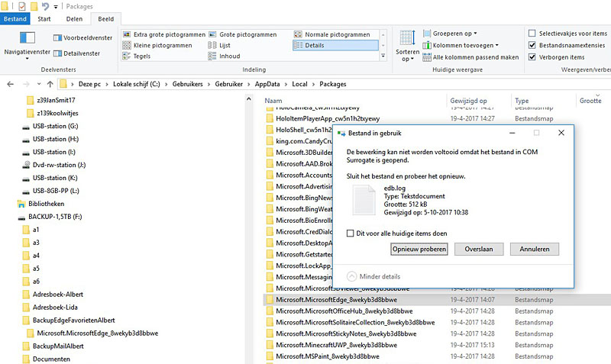Viewport: 611px width, 364px height.
Task: Choose the Lijst layout
Action: pyautogui.click(x=219, y=45)
